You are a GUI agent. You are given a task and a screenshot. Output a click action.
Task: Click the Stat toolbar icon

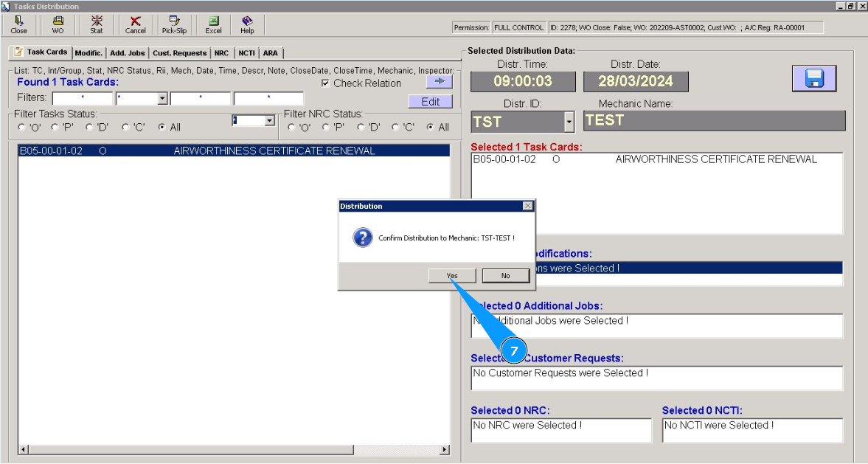click(97, 25)
